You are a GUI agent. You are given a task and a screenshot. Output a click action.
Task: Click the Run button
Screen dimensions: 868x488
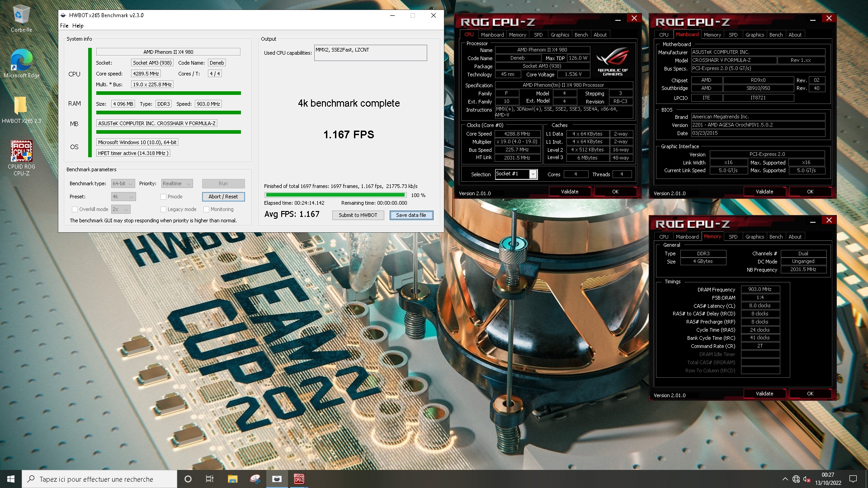pyautogui.click(x=223, y=183)
